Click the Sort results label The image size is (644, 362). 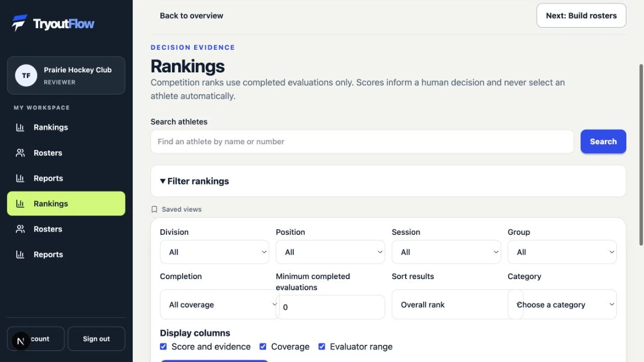click(413, 277)
